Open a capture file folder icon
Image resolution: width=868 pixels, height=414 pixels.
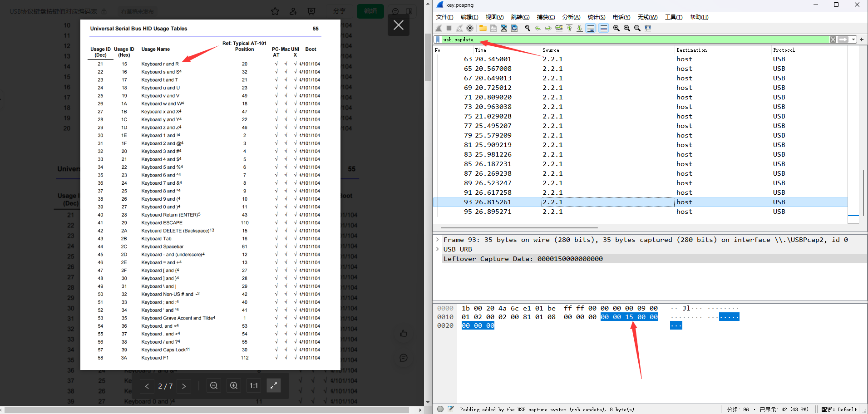point(483,28)
